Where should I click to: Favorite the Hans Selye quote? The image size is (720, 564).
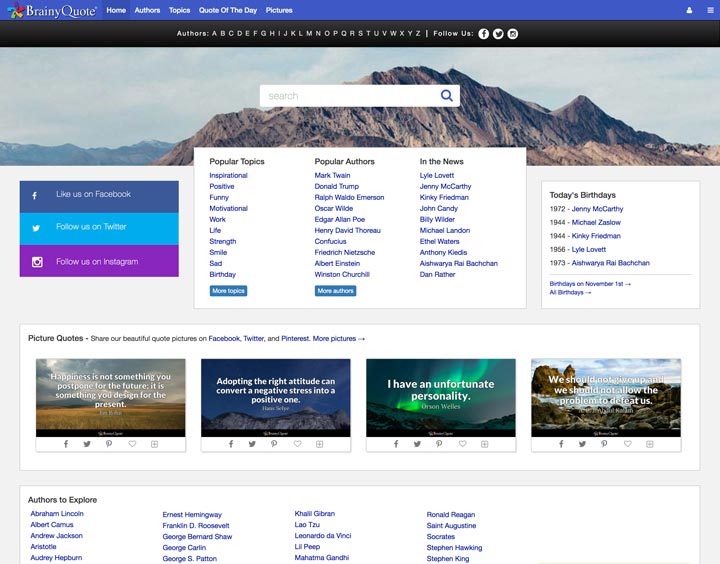tap(298, 444)
